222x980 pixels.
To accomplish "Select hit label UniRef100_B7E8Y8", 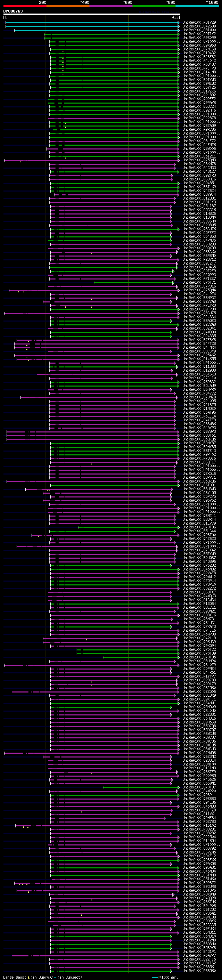I will click(x=199, y=340).
